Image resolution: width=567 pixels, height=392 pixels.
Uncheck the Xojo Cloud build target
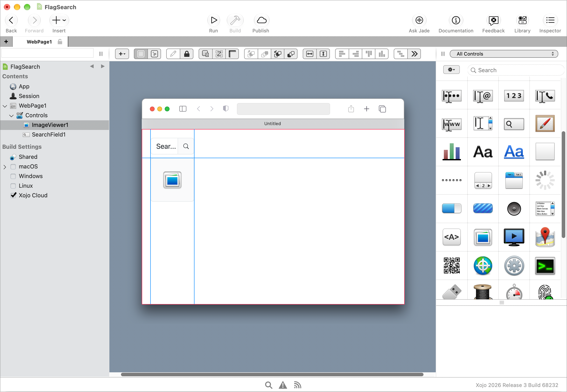[13, 196]
